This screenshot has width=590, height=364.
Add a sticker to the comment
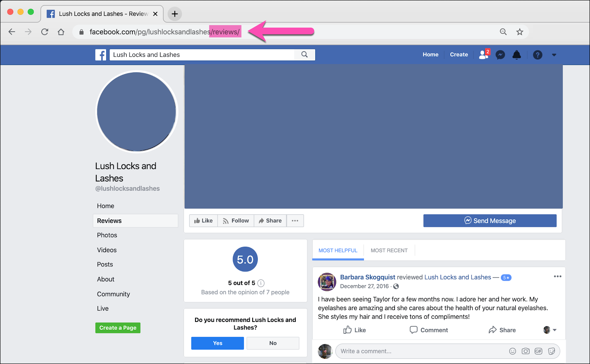coord(552,351)
